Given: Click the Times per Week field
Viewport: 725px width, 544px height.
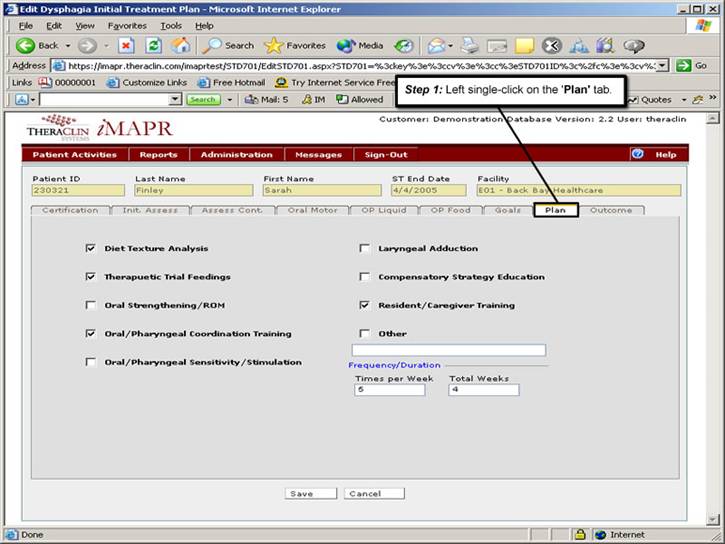Looking at the screenshot, I should [389, 390].
